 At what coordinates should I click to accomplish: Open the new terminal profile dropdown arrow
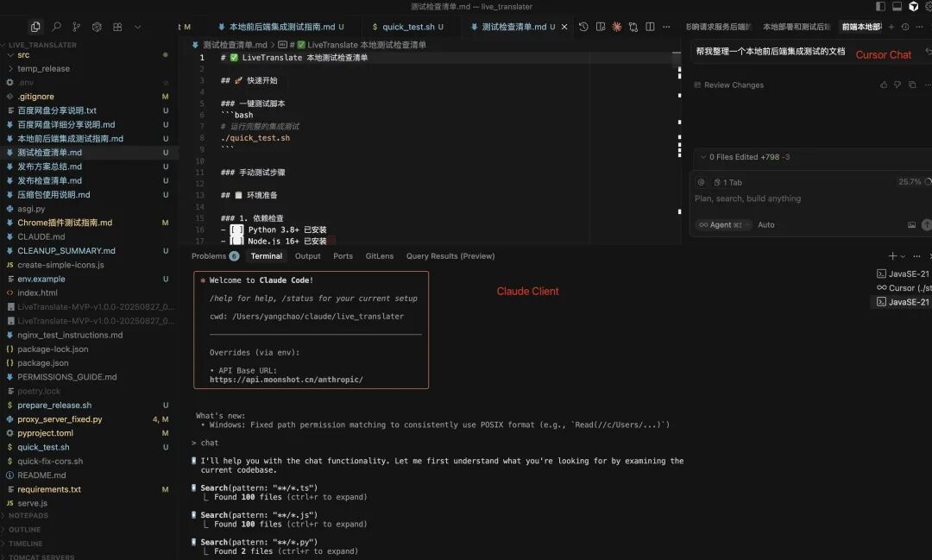coord(903,256)
